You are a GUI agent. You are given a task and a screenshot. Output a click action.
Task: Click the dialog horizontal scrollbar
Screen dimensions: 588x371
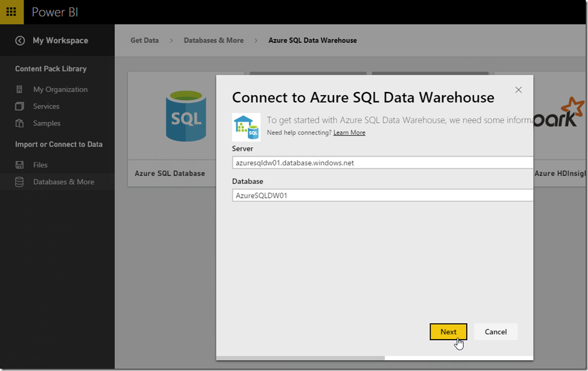300,358
